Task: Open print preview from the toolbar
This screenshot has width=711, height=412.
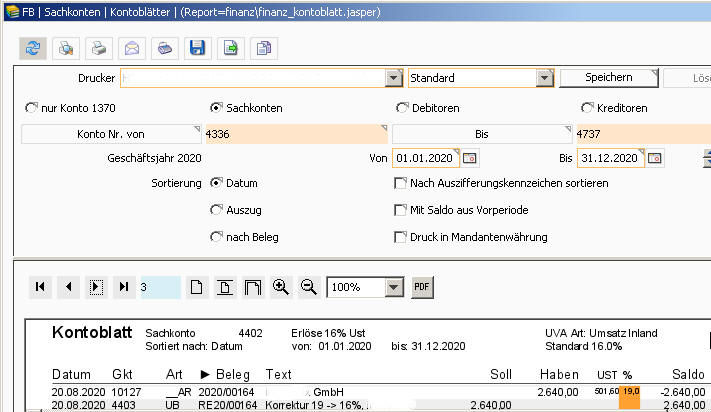Action: coord(66,48)
